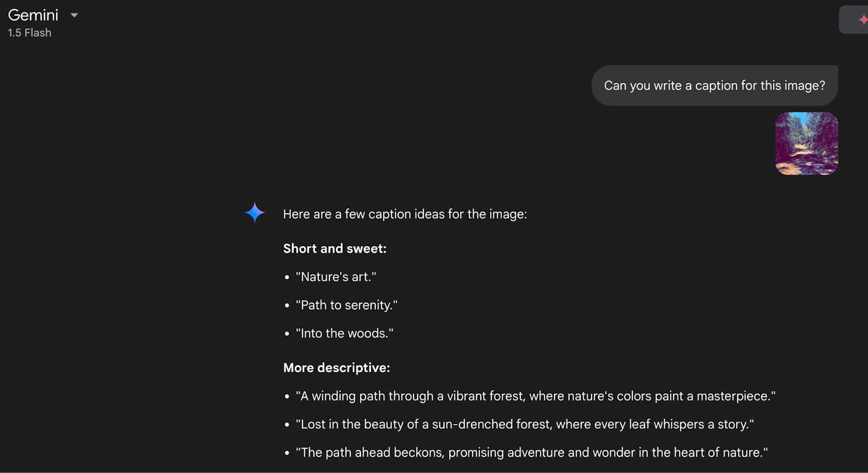Click the 1.5 Flash model label

[x=29, y=33]
